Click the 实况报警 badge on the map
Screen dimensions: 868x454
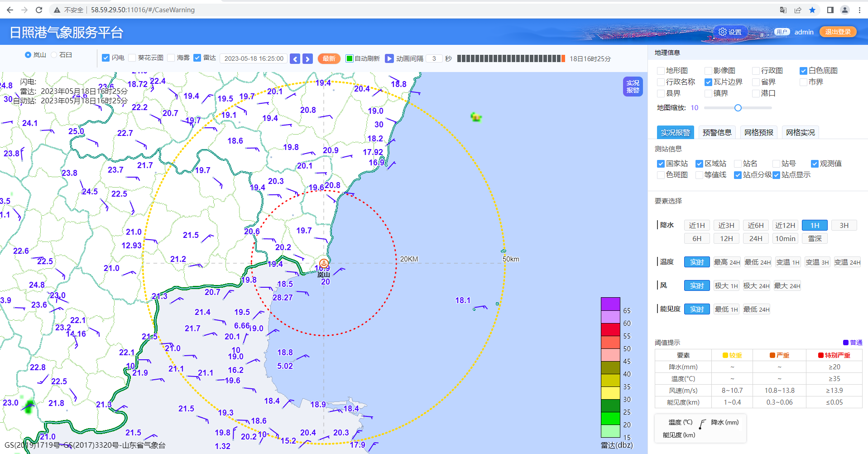coord(633,87)
